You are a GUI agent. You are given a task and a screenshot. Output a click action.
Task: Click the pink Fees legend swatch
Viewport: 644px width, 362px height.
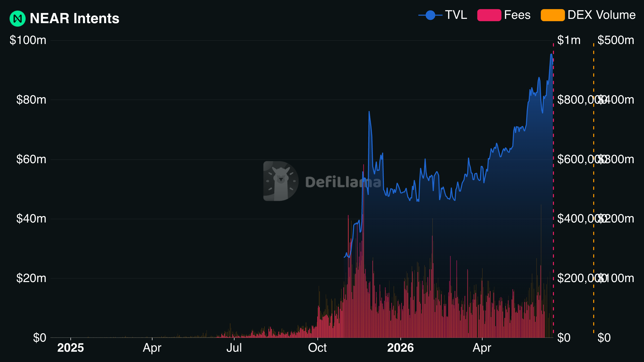[x=489, y=15]
